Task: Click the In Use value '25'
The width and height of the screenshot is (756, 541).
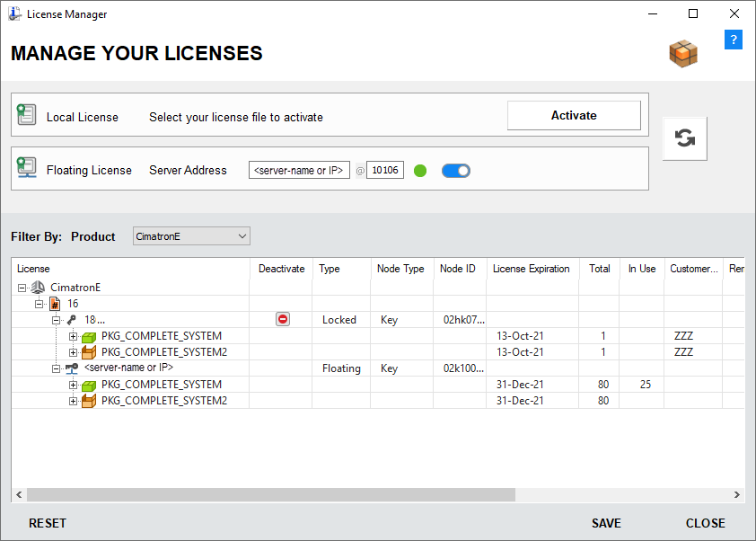Action: 645,385
